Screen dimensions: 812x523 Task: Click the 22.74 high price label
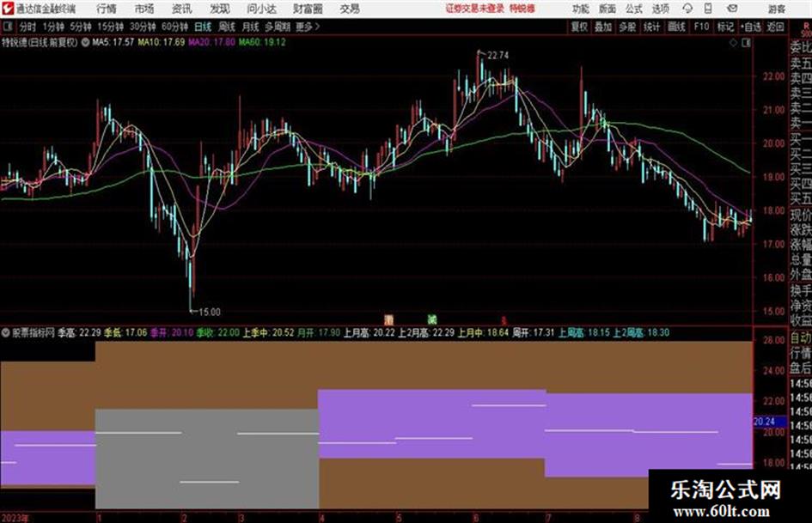click(x=498, y=56)
